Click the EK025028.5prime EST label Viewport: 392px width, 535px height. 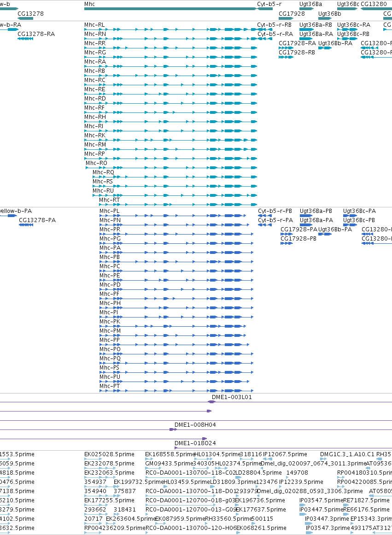(x=109, y=454)
